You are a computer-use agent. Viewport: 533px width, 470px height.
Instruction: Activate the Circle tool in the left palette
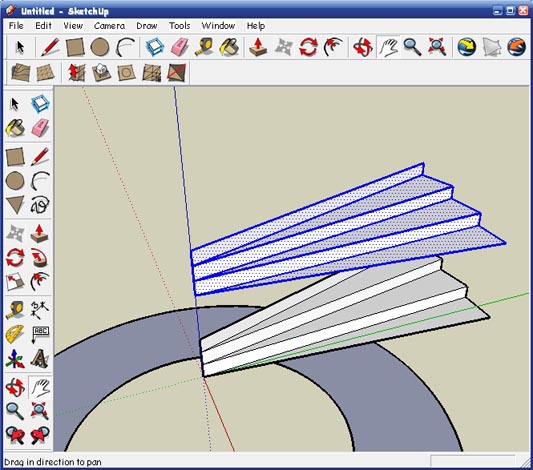coord(15,180)
